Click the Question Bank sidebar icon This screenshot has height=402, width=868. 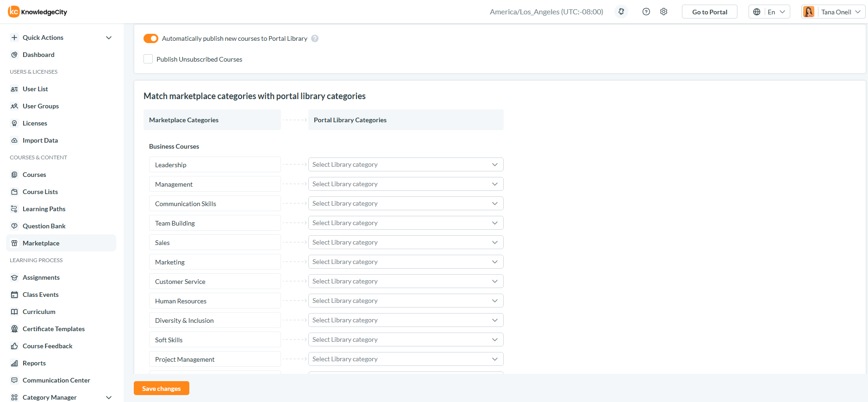(14, 226)
